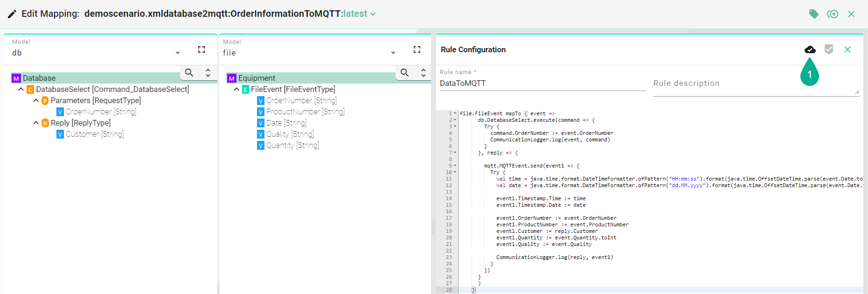Image resolution: width=868 pixels, height=294 pixels.
Task: Collapse the DatabaseSelect tree node
Action: click(21, 89)
